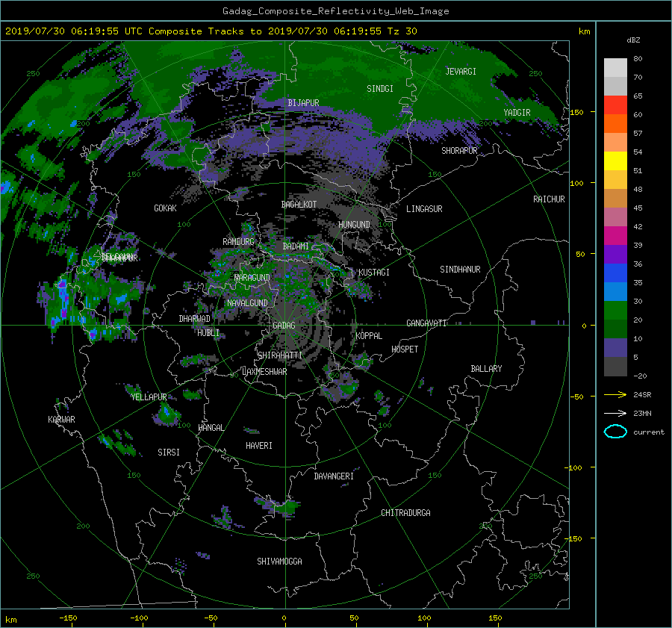Click the 'Tz 30' text in header
Screen dimensions: 672x628
click(x=402, y=31)
